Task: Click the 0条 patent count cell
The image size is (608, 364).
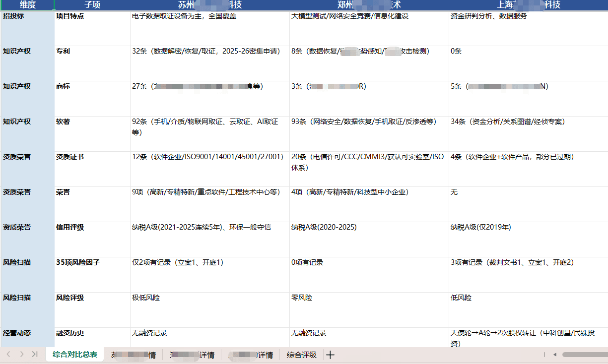Action: [x=529, y=63]
